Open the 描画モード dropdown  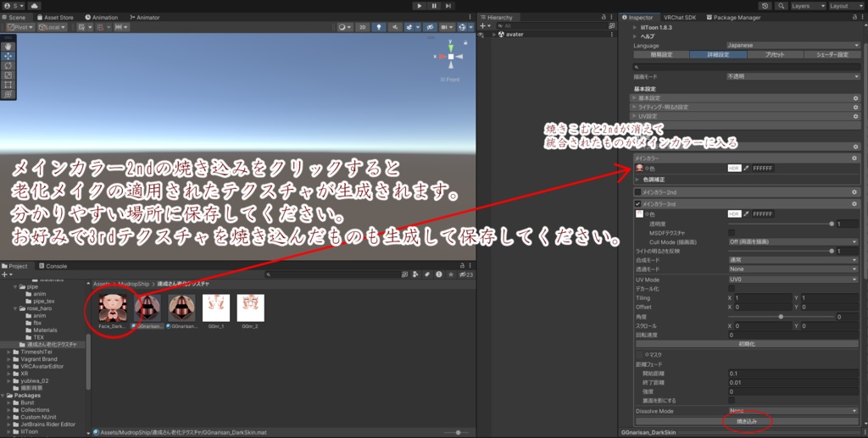pyautogui.click(x=793, y=76)
